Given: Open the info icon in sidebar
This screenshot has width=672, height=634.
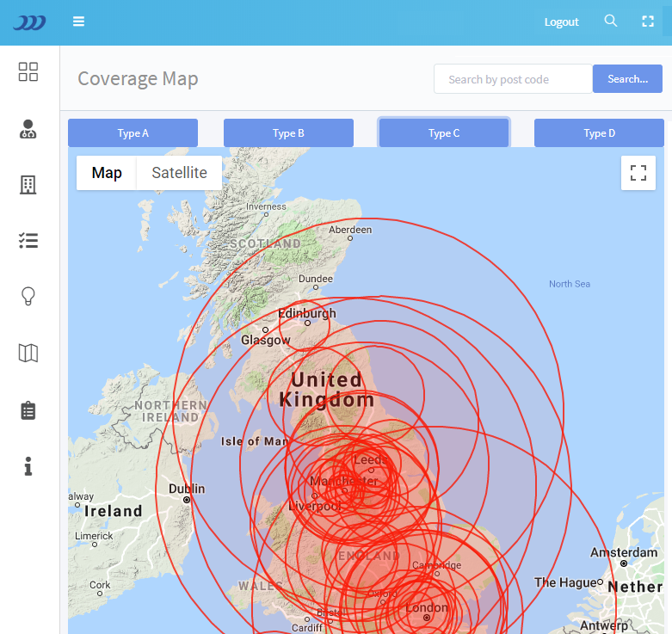Looking at the screenshot, I should (x=28, y=466).
